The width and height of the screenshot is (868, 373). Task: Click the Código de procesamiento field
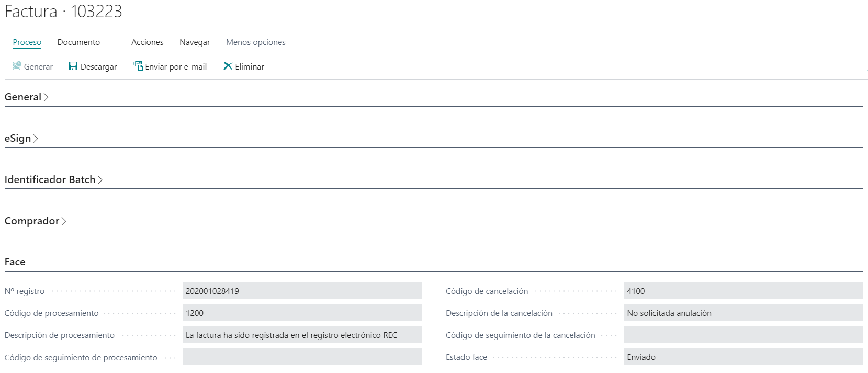tap(302, 312)
